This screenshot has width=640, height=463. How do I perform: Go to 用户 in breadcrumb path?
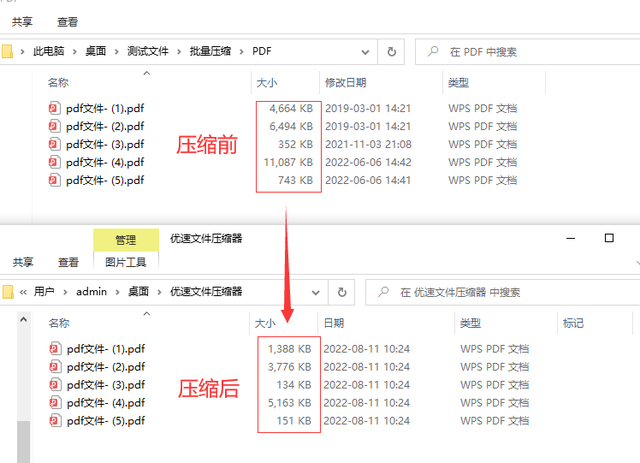tap(44, 292)
